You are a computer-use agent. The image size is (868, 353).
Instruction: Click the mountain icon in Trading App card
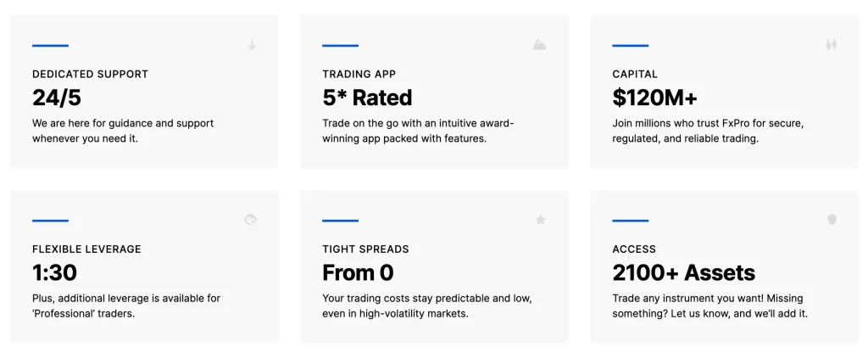539,44
